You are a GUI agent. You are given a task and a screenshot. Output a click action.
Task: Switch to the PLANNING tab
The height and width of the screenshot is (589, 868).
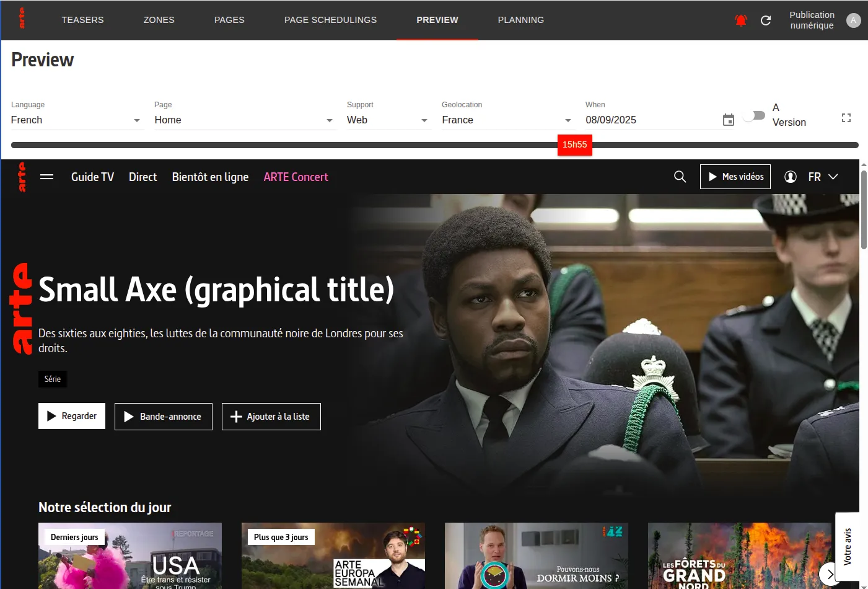point(521,20)
